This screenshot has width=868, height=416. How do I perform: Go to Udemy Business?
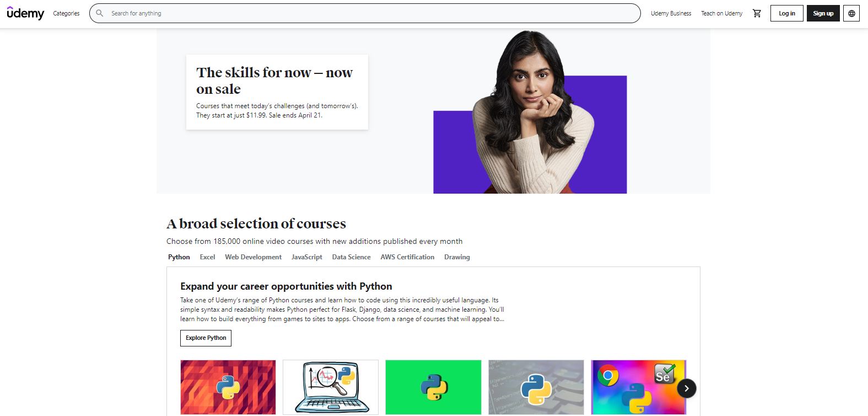click(x=671, y=13)
